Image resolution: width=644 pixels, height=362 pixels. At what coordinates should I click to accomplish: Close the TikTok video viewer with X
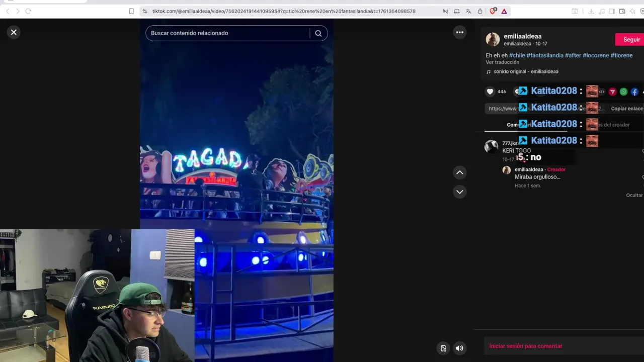tap(14, 32)
